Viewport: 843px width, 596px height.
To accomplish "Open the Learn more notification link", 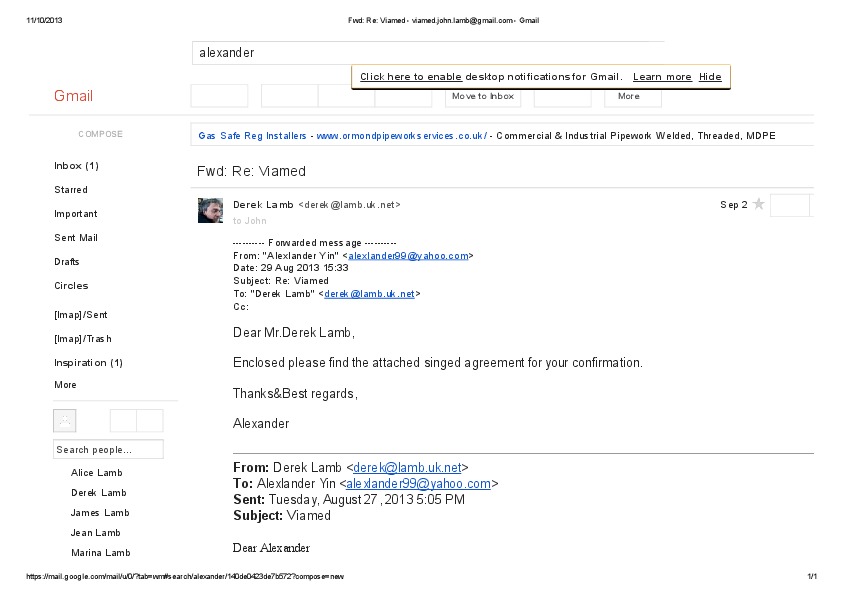I will point(662,77).
